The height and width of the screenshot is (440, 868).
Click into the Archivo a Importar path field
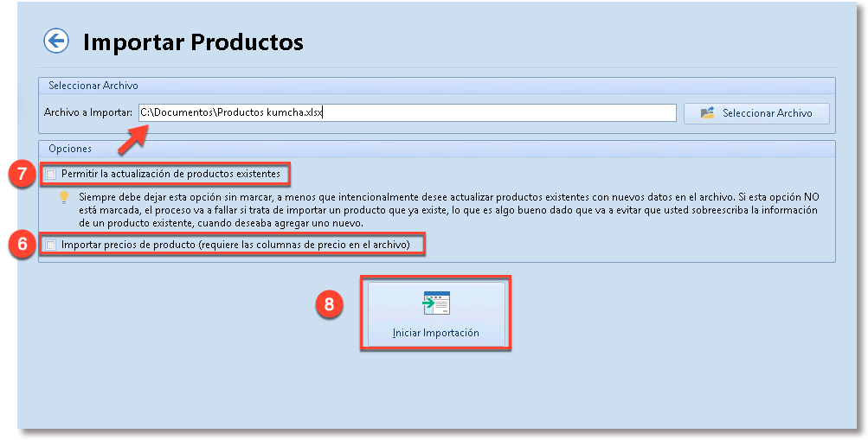click(407, 112)
